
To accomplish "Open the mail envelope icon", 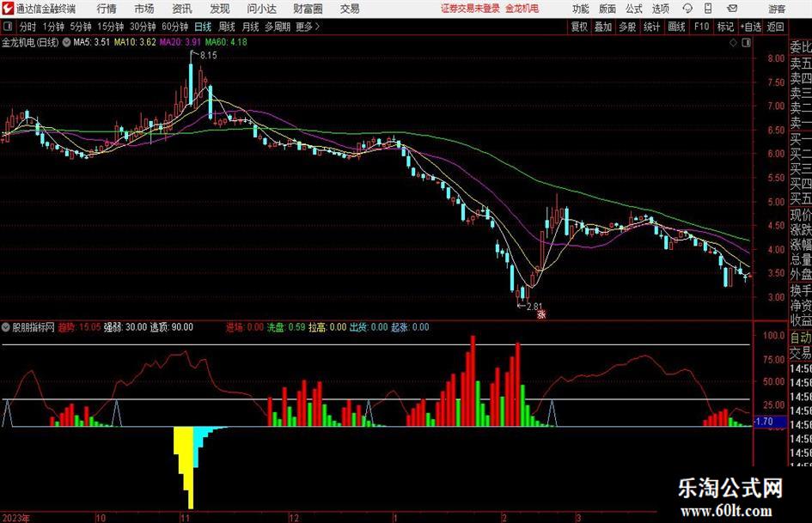I will (x=732, y=9).
